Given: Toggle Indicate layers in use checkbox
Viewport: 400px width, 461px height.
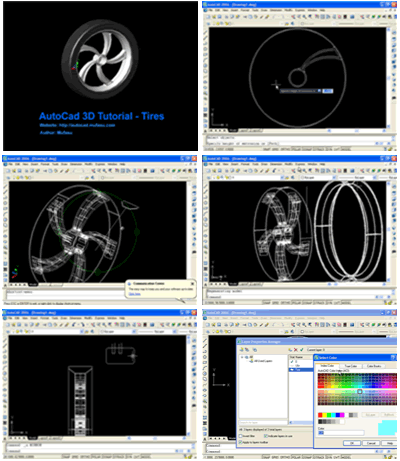Looking at the screenshot, I should click(x=266, y=436).
